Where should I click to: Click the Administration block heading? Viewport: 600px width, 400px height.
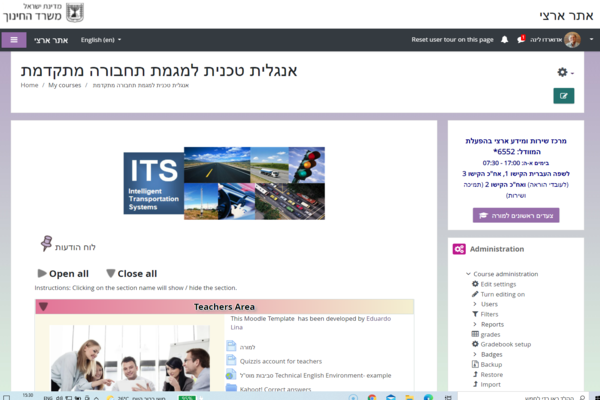[x=497, y=249]
